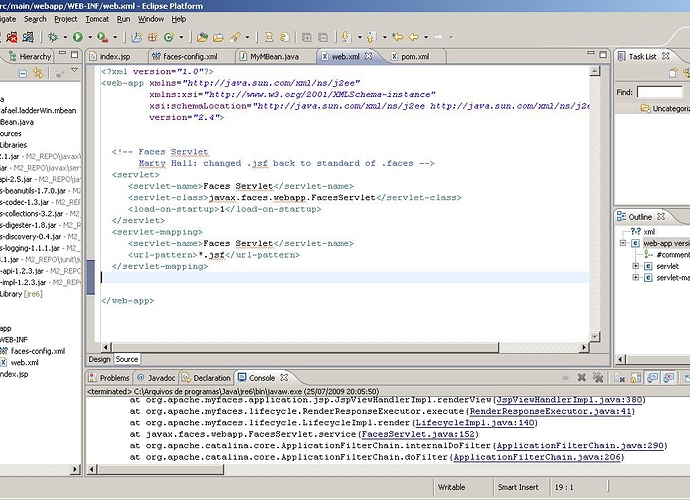Click the ApplicationFilterChain.java:290 link

580,445
